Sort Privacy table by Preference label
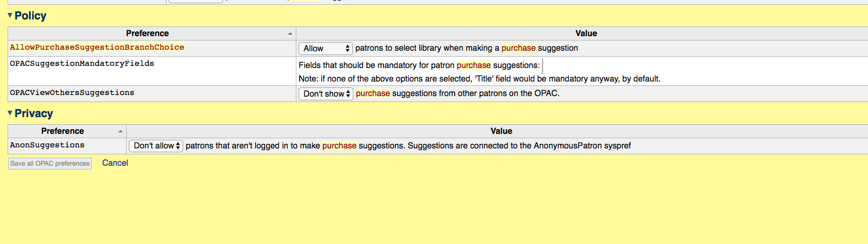 click(x=63, y=131)
